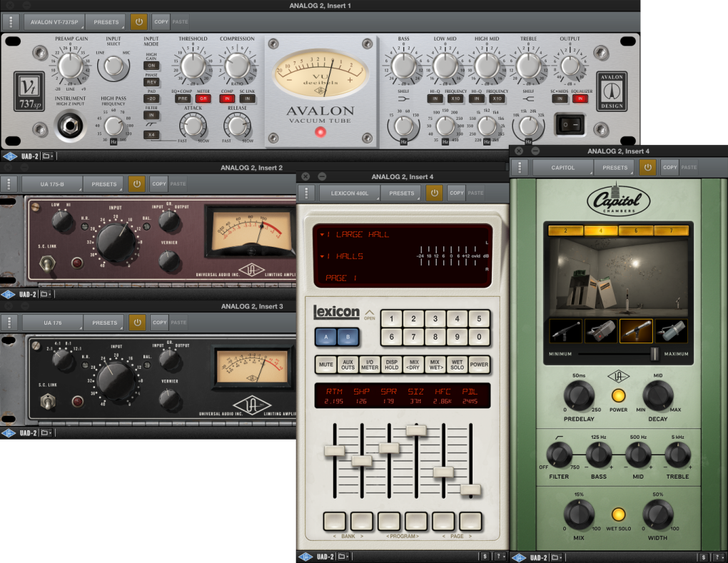Open the PRESETS dropdown in the UA 175-B window
The width and height of the screenshot is (728, 563).
point(104,184)
